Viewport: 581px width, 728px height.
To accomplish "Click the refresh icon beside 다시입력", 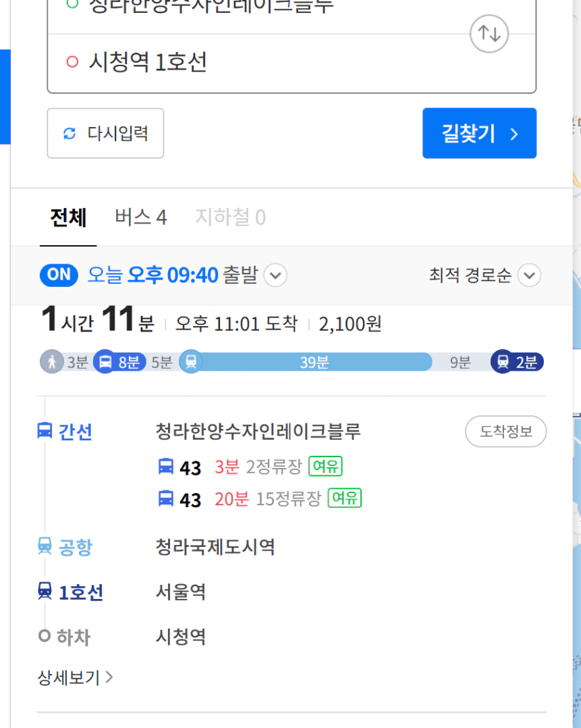I will [x=70, y=134].
